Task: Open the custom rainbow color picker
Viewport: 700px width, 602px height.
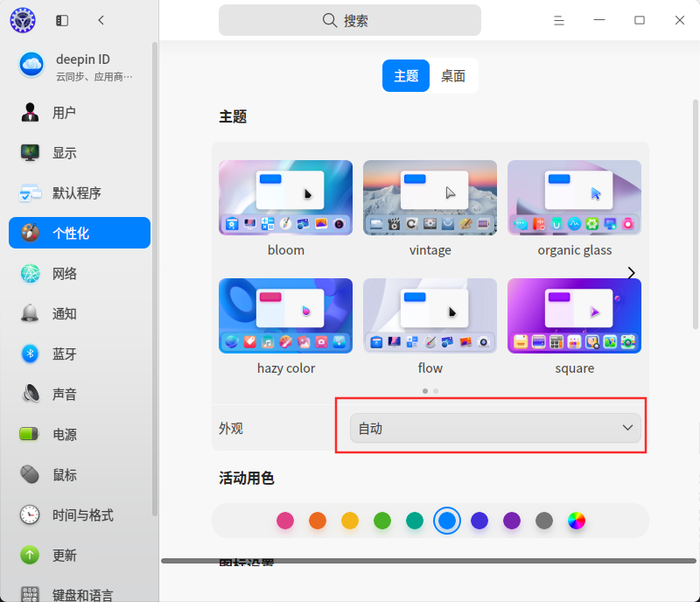Action: point(577,521)
